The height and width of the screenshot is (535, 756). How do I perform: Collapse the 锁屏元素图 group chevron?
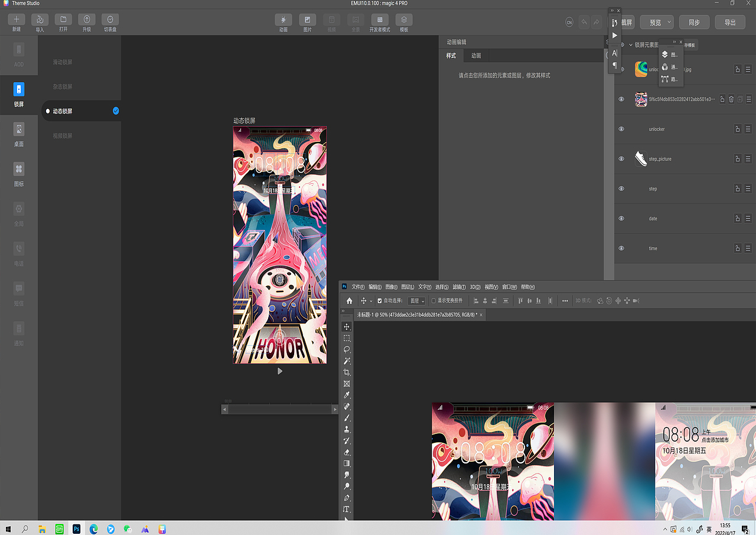630,44
